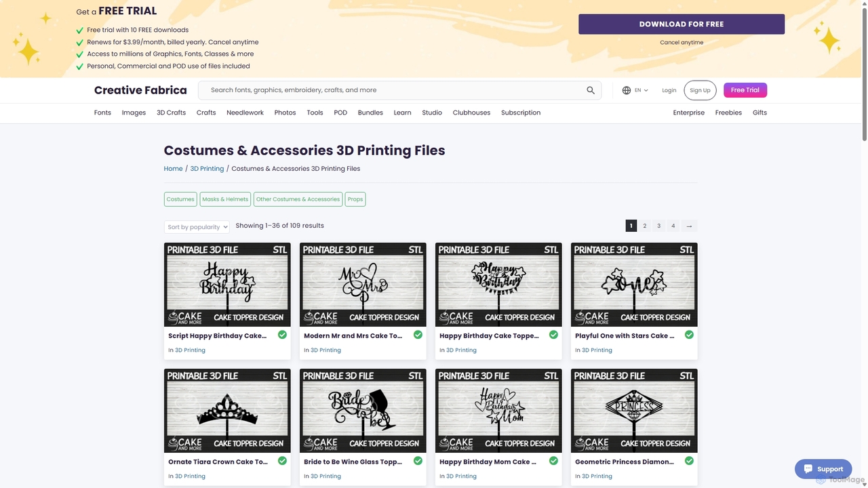Open Happy Birthday Cake Topper title link
Image resolution: width=868 pixels, height=488 pixels.
pyautogui.click(x=489, y=336)
